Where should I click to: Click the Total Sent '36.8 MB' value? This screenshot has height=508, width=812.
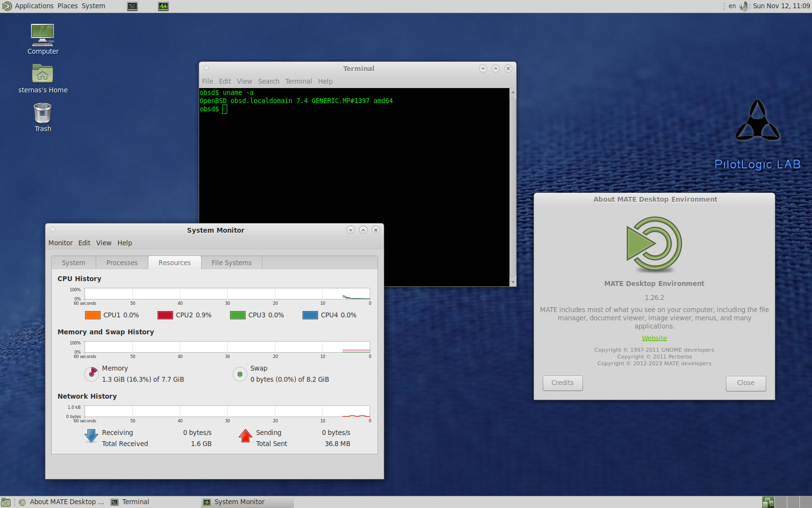(337, 444)
